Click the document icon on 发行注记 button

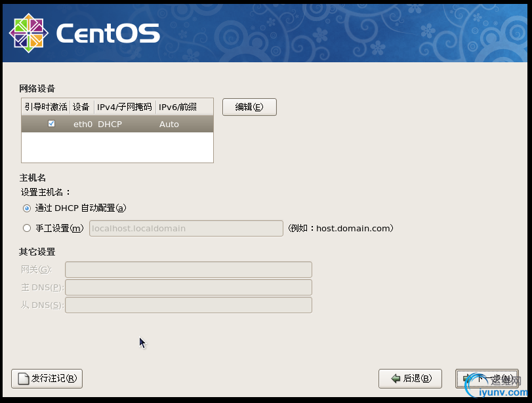24,379
